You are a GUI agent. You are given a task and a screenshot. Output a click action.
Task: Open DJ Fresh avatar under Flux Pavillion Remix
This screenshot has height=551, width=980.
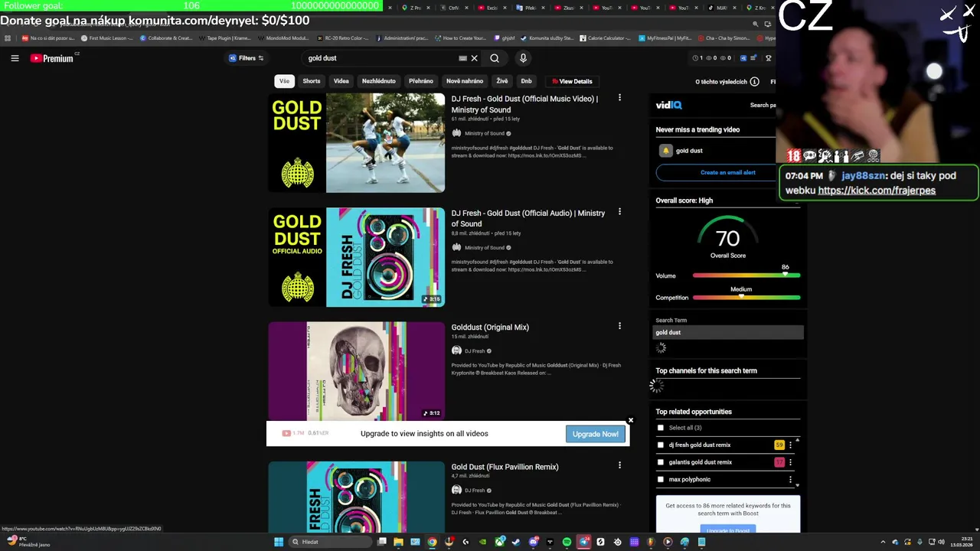coord(456,490)
